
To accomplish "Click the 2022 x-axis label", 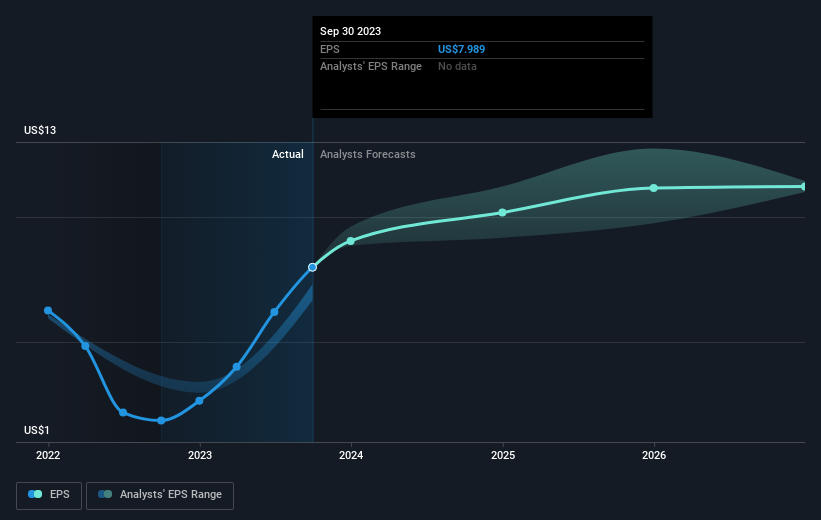I will coord(48,455).
